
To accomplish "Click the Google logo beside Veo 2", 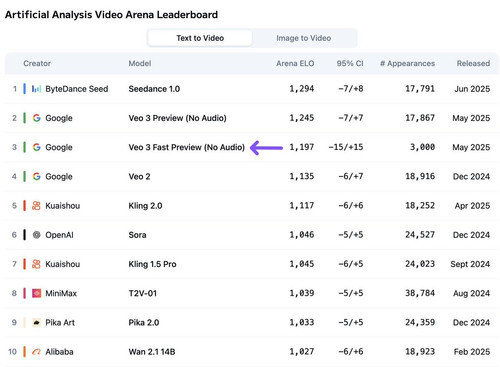I will 36,176.
